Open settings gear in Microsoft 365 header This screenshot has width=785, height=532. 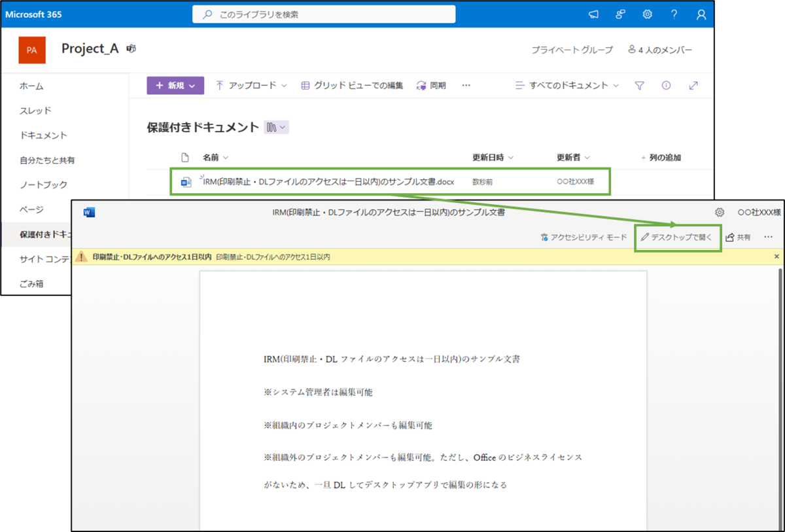(647, 14)
